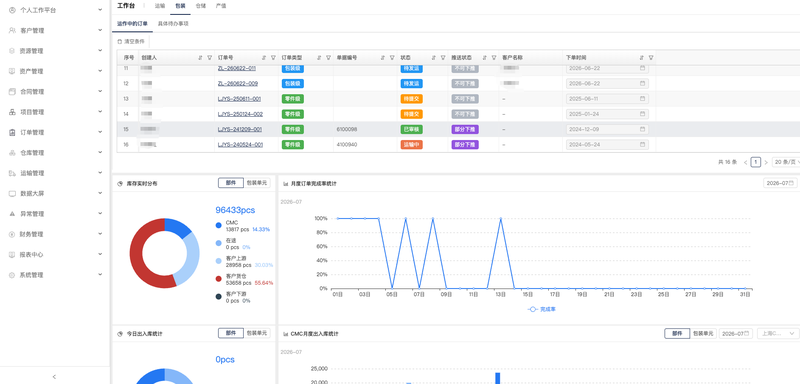
Task: Open month picker in 月度订单完成率统计
Action: point(780,183)
